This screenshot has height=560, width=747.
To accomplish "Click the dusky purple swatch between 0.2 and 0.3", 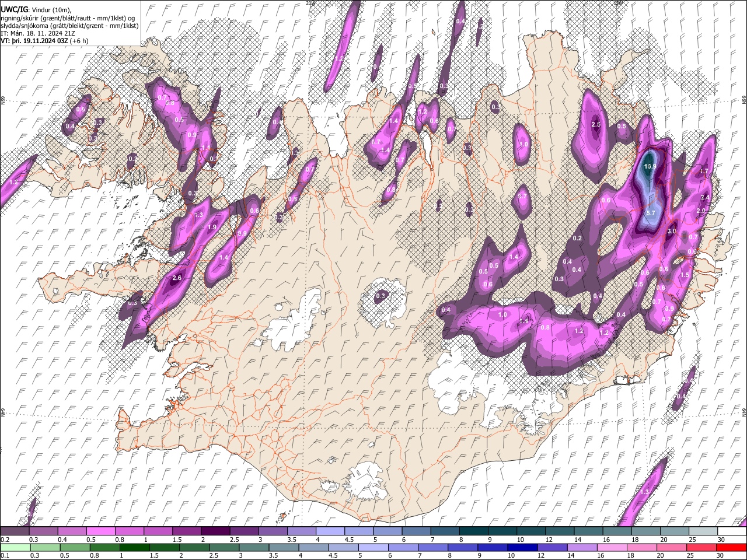I will [15, 531].
